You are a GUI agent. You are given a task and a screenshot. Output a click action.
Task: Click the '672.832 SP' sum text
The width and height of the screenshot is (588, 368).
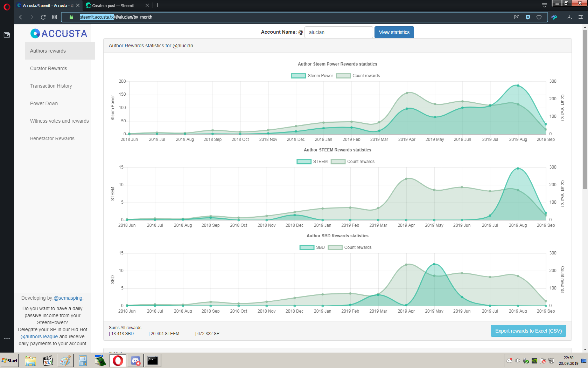point(208,334)
